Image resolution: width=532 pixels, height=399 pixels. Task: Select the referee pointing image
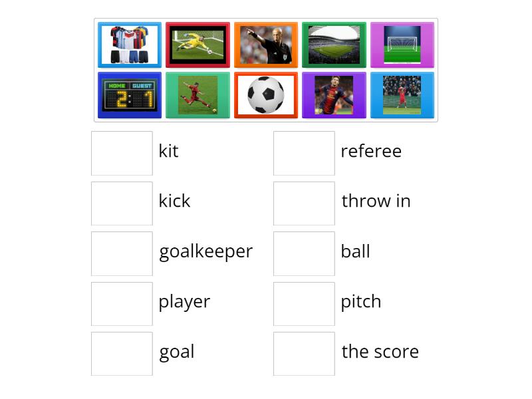(x=266, y=45)
